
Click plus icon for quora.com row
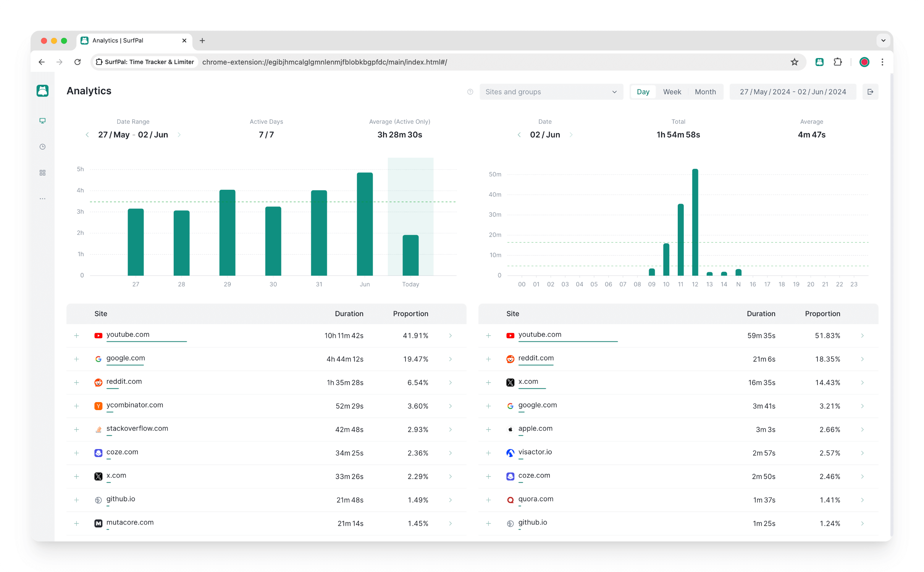488,500
